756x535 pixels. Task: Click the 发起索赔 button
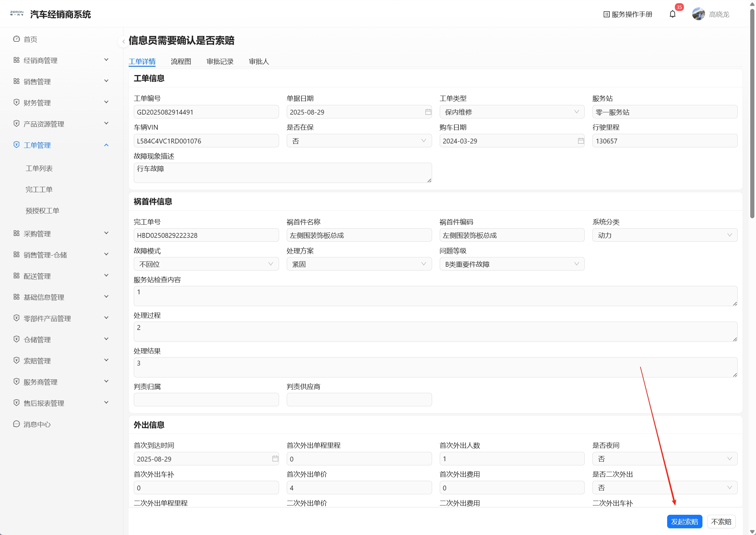(x=684, y=522)
